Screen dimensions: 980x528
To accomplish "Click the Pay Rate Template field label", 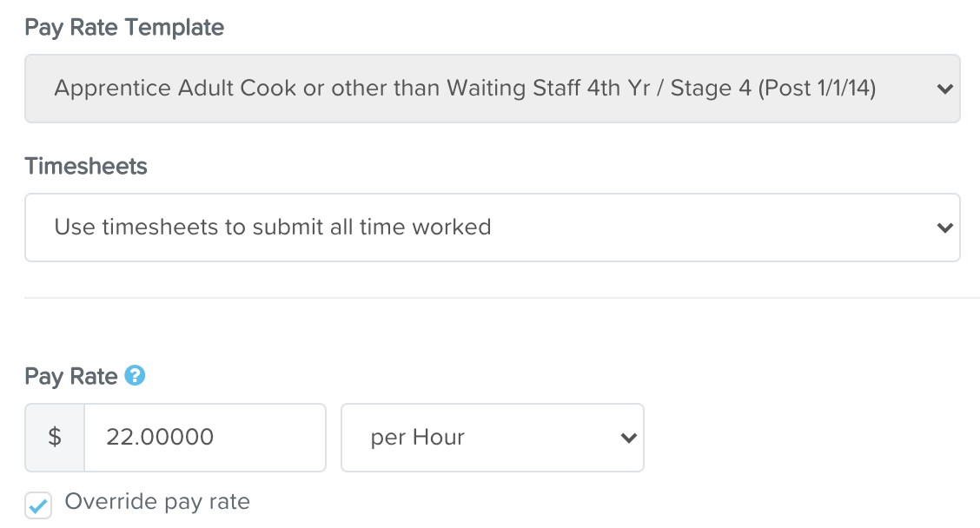I will [x=124, y=28].
